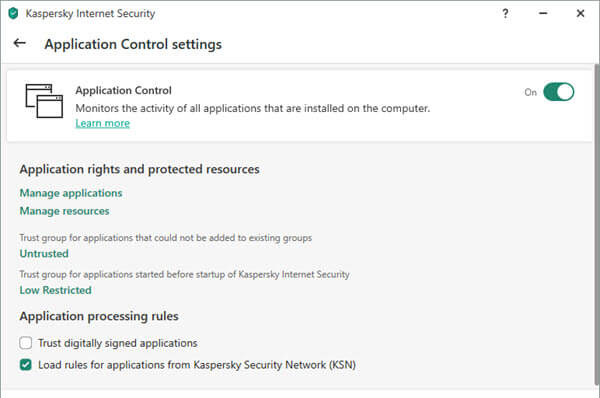Turn off the Application Control switch
600x398 pixels.
point(558,92)
